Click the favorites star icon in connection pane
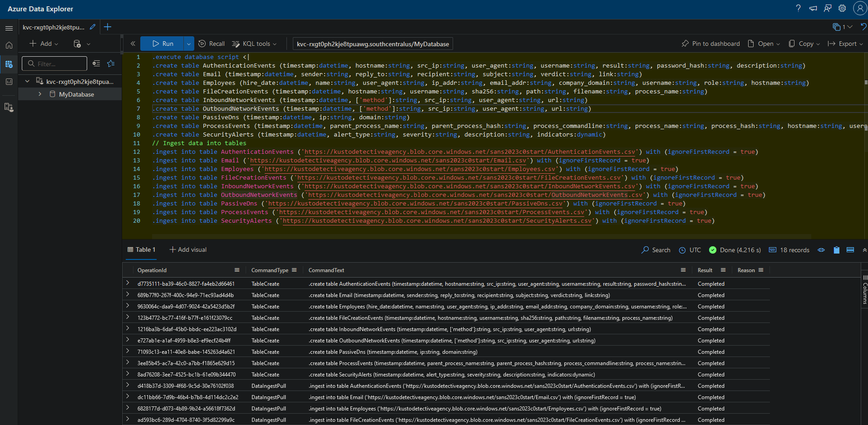Screen dimensions: 868x425 [x=111, y=64]
